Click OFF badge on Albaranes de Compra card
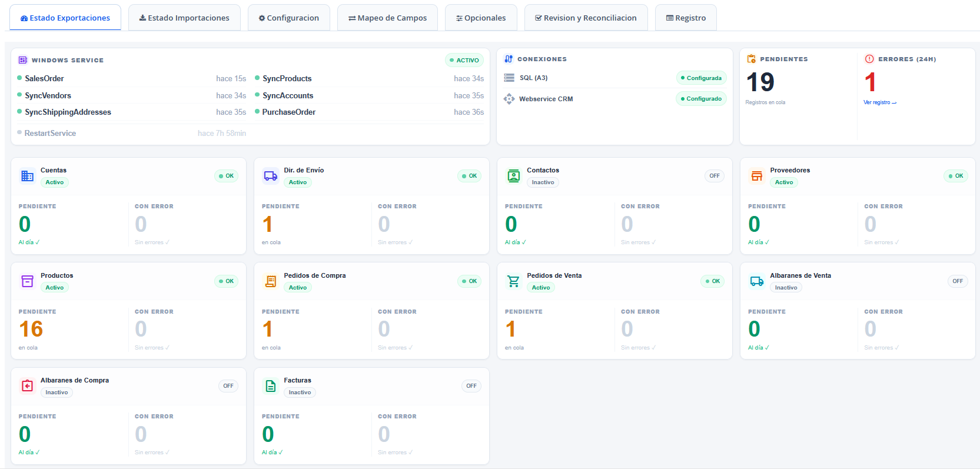This screenshot has width=980, height=469. [x=228, y=385]
